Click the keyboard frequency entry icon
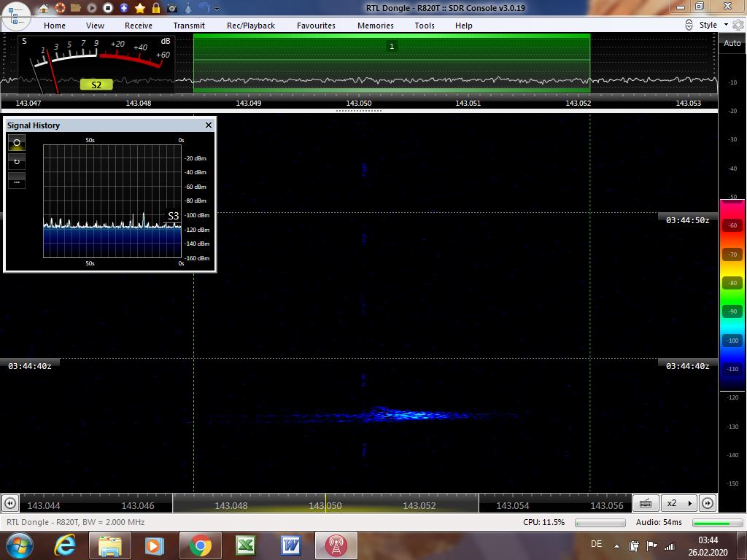 pos(646,503)
